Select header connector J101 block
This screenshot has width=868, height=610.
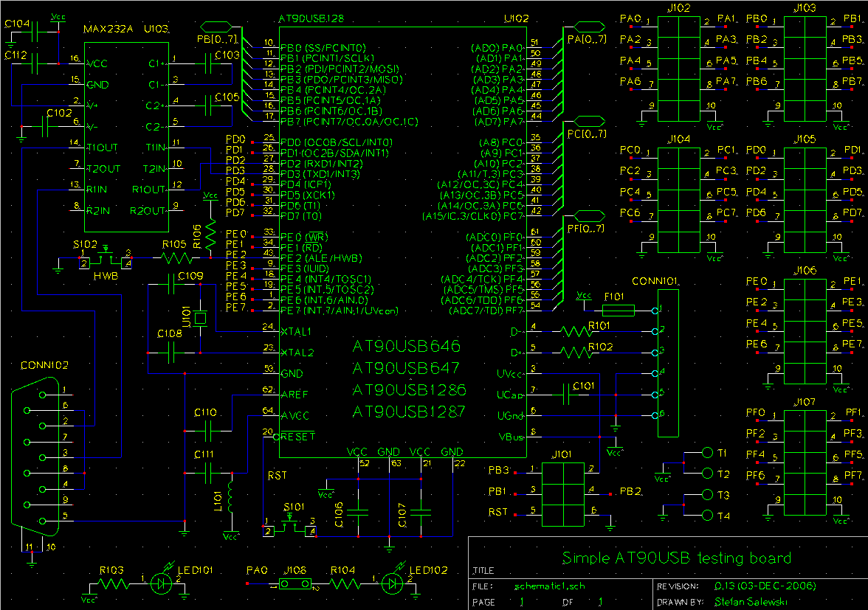tap(563, 493)
